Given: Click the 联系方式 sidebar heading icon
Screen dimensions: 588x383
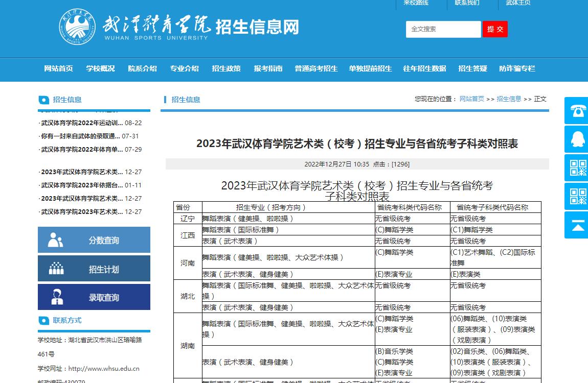Looking at the screenshot, I should point(44,321).
